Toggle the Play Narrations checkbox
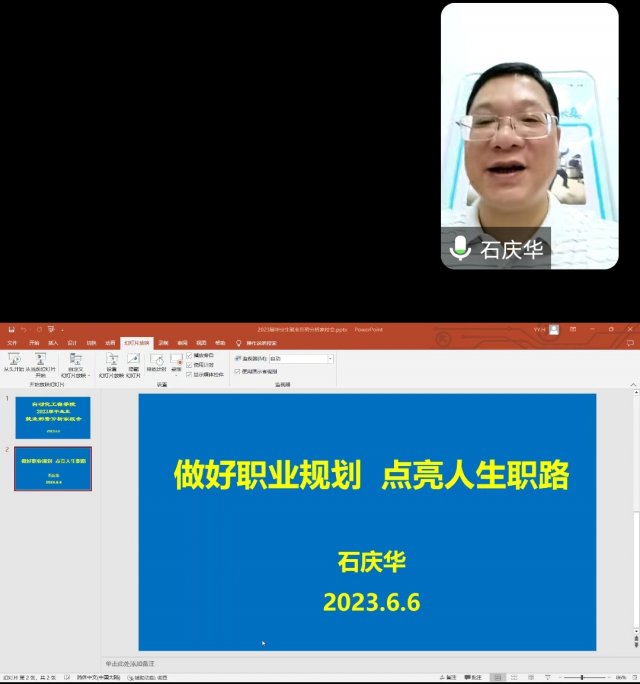The image size is (640, 684). coord(190,355)
